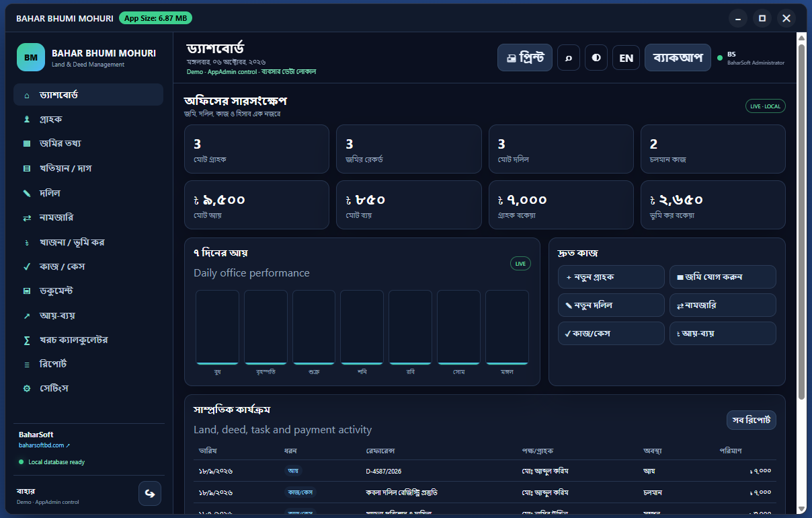The image size is (812, 518).
Task: Click তারিখ column header
Action: point(208,450)
